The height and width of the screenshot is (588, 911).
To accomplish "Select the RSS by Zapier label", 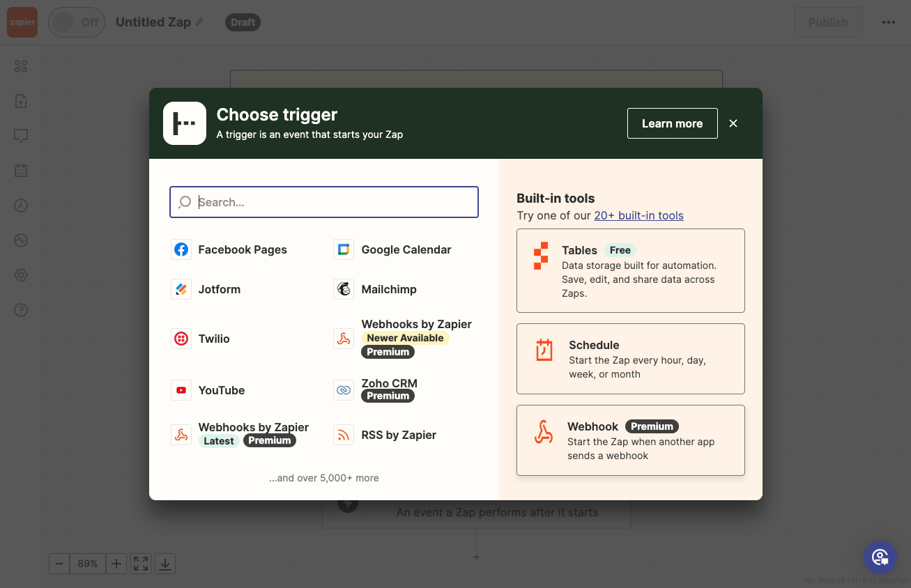I will (x=399, y=435).
